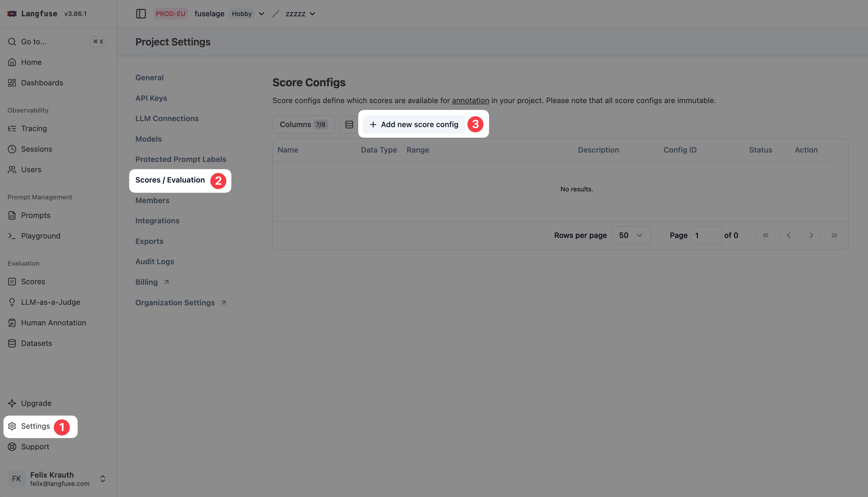Open the Rows per page dropdown
The width and height of the screenshot is (868, 497).
pyautogui.click(x=631, y=236)
